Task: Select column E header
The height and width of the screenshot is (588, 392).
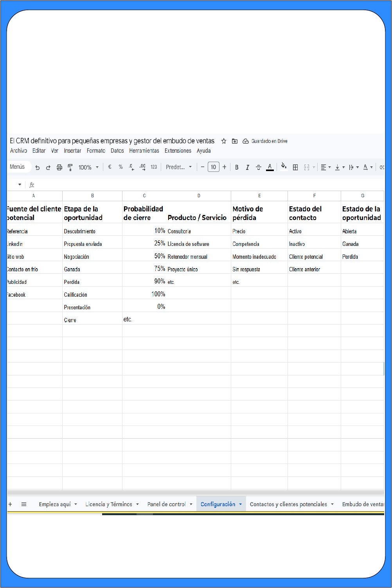Action: click(x=259, y=196)
